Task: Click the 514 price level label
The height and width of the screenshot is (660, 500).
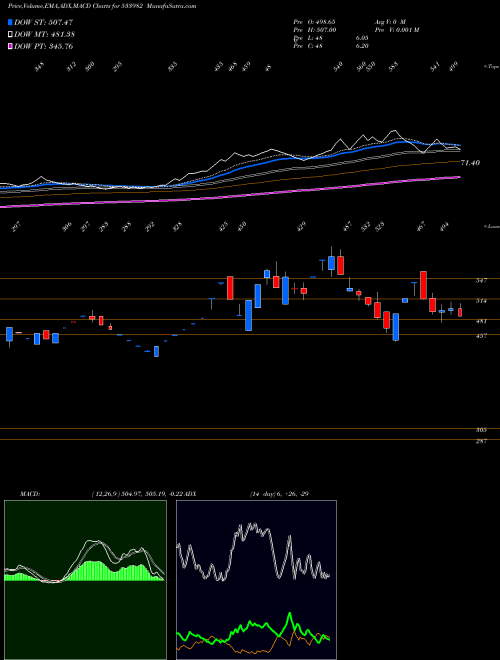Action: (x=482, y=301)
